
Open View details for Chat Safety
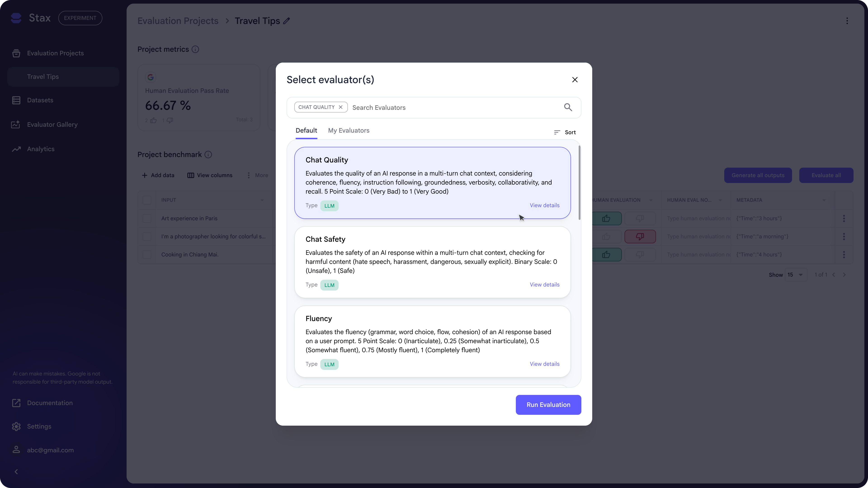point(545,285)
